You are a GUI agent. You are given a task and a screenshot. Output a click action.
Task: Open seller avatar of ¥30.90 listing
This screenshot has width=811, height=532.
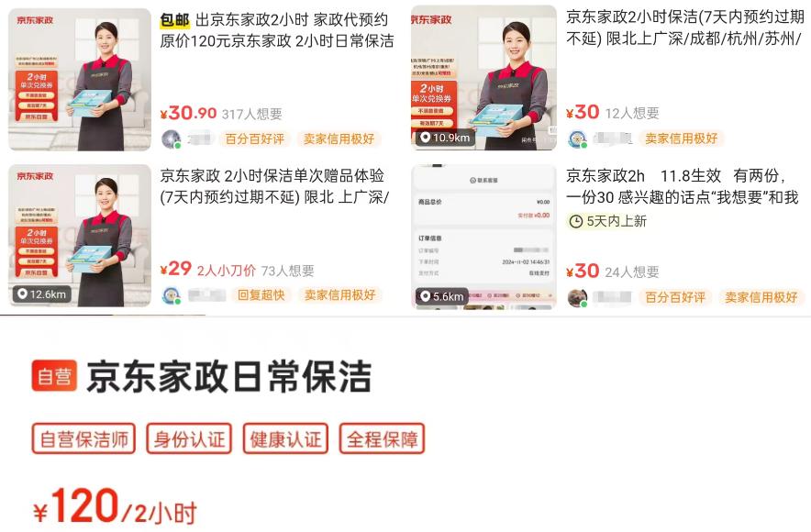pos(171,139)
